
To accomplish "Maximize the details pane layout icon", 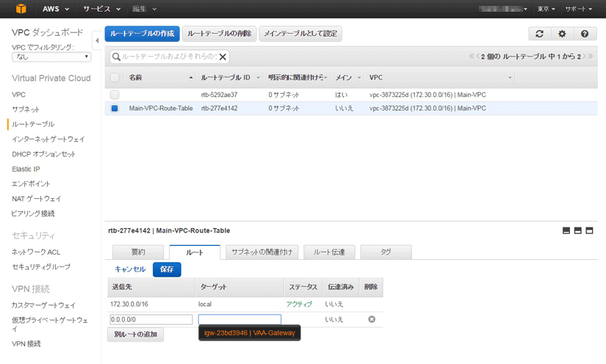I will tap(589, 230).
